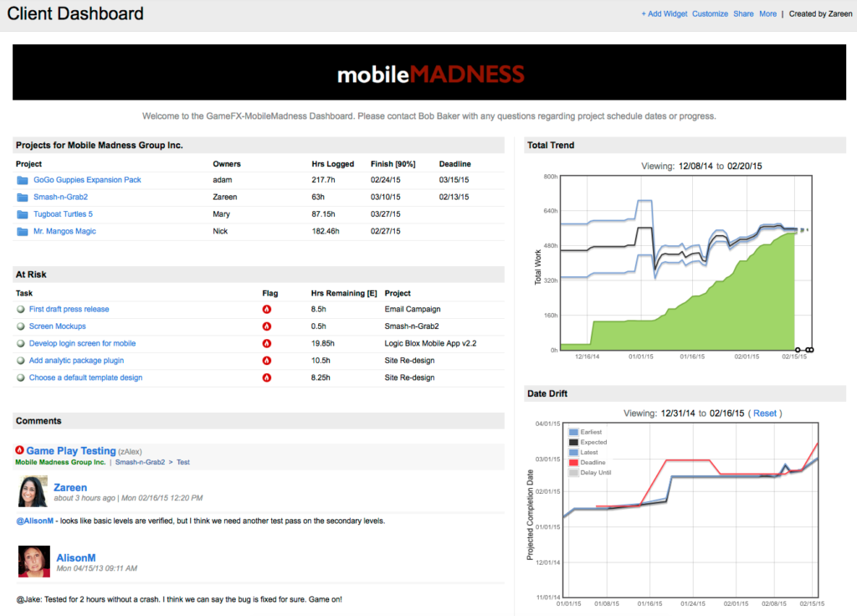Click Share in the top menu

coord(743,14)
